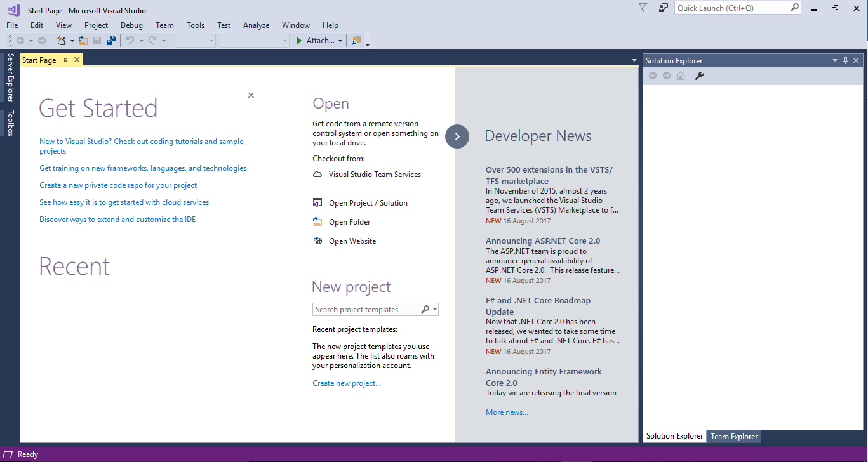Open the document tabs list dropdown arrow
Screen dimensions: 868x462
634,61
